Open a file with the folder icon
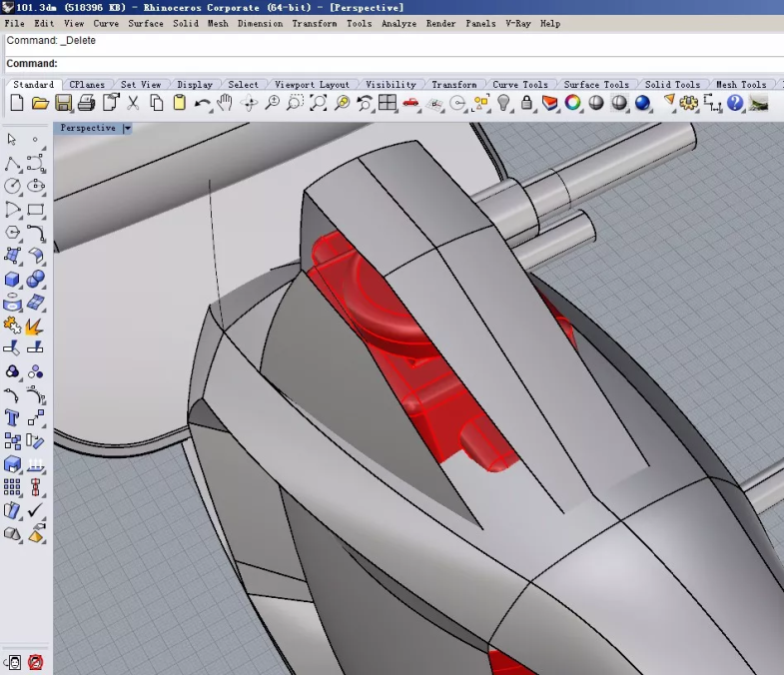784x675 pixels. (40, 103)
